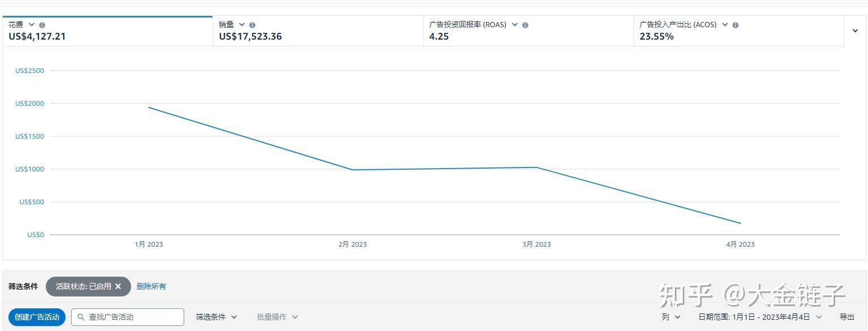The image size is (868, 331).
Task: Open the info icon beside 销量
Action: [x=253, y=25]
